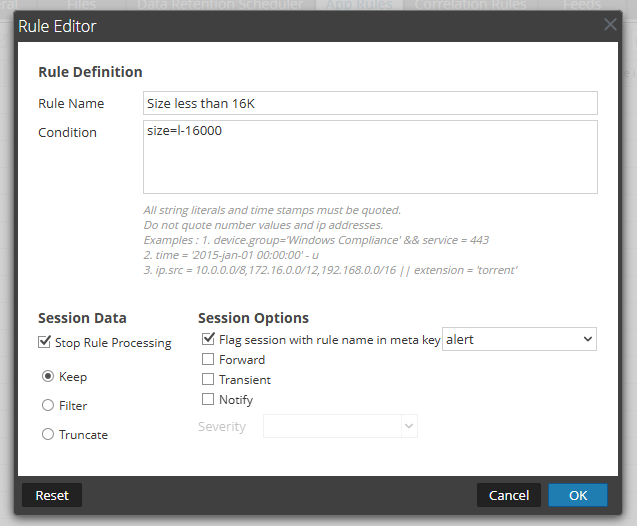Viewport: 637px width, 526px height.
Task: Enable the Forward checkbox
Action: tap(209, 360)
